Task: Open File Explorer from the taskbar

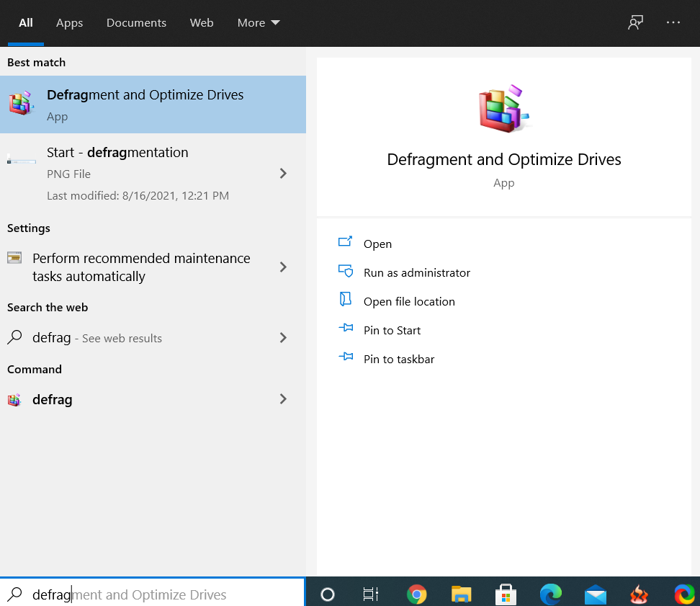Action: click(x=461, y=594)
